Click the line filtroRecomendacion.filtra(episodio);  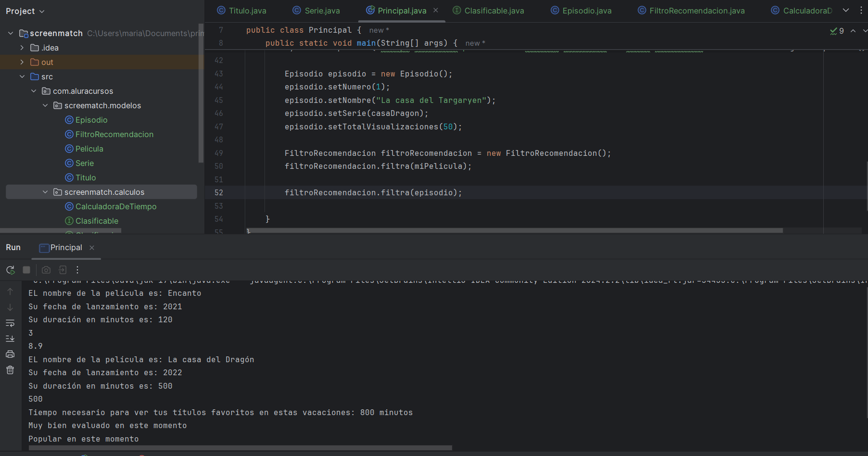(373, 192)
